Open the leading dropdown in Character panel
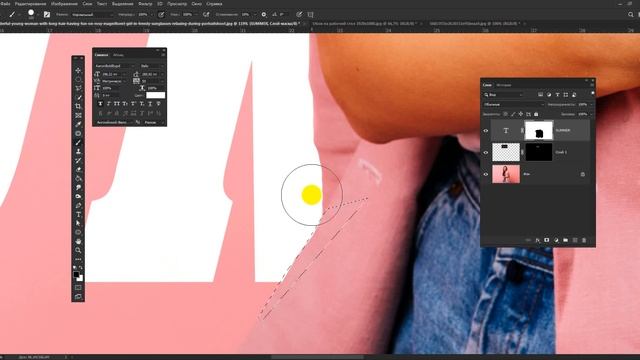The height and width of the screenshot is (360, 640). click(x=162, y=74)
